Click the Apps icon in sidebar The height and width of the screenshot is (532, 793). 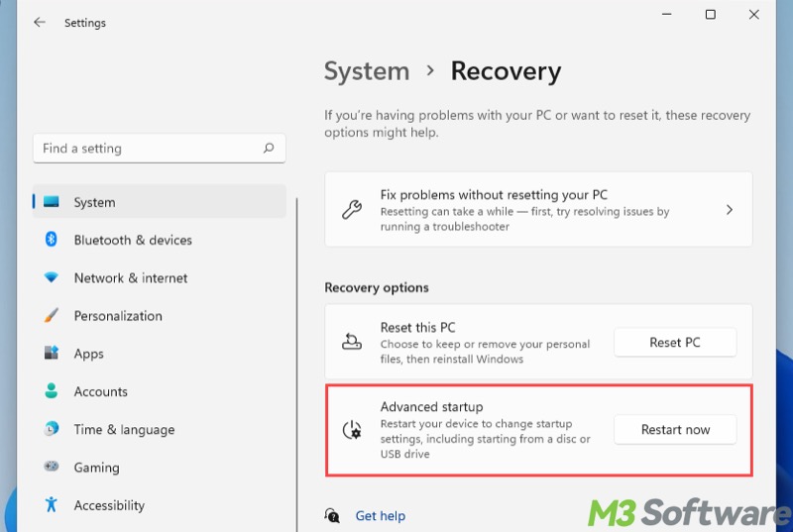click(52, 354)
